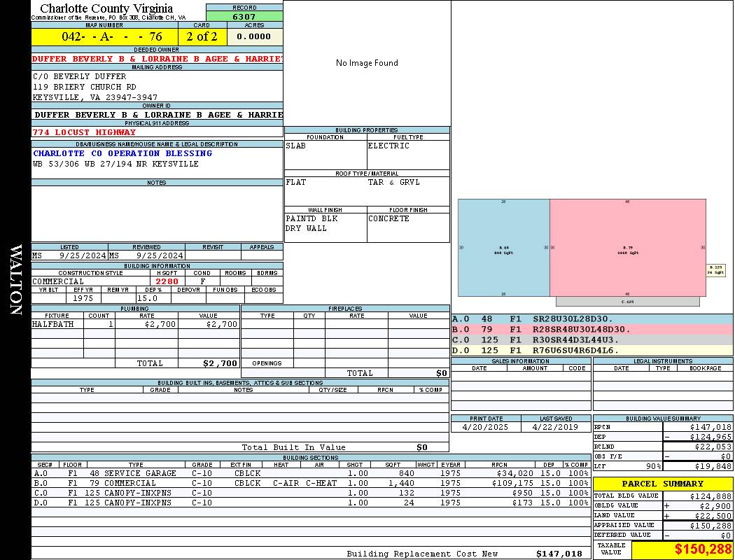Click "KEYSVILLE, VA 23947-3947"
Image resolution: width=735 pixels, height=560 pixels.
click(x=94, y=97)
